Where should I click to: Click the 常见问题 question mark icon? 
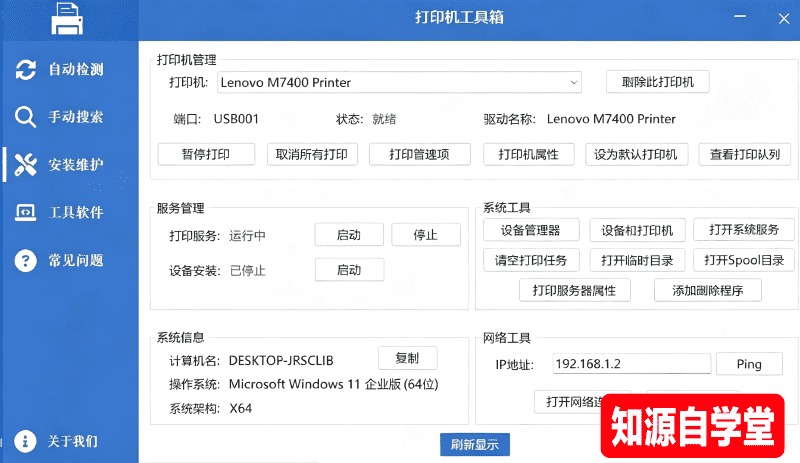click(26, 260)
